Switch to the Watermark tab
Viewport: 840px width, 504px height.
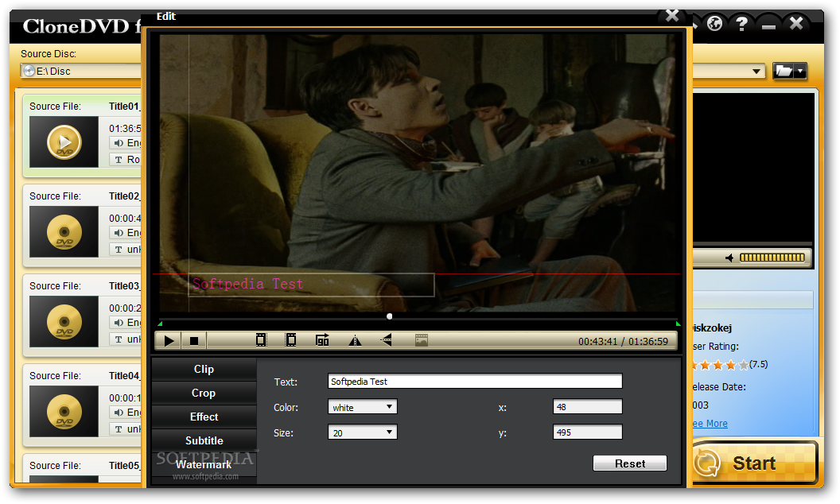pos(204,464)
